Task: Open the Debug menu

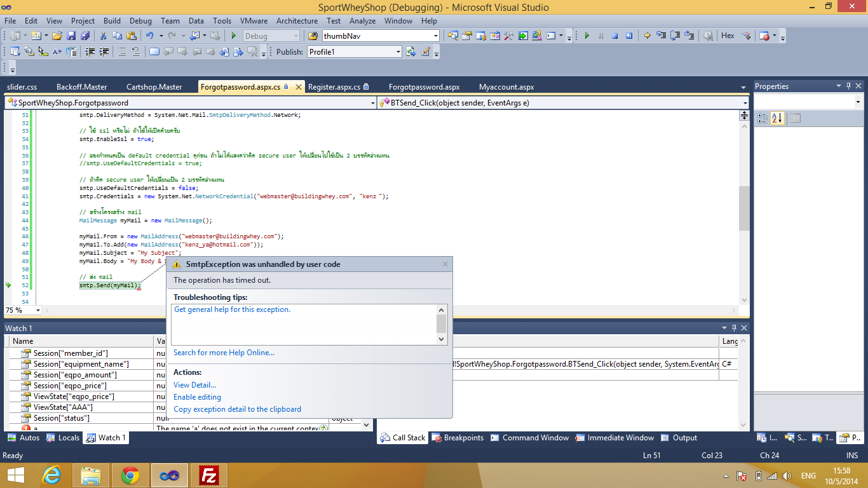Action: 140,20
